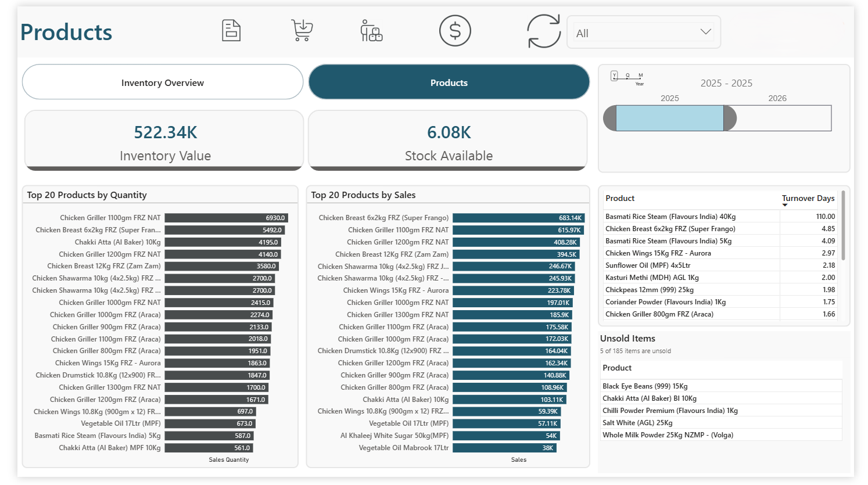
Task: Switch timeline granularity to Q quarter
Action: [x=627, y=76]
